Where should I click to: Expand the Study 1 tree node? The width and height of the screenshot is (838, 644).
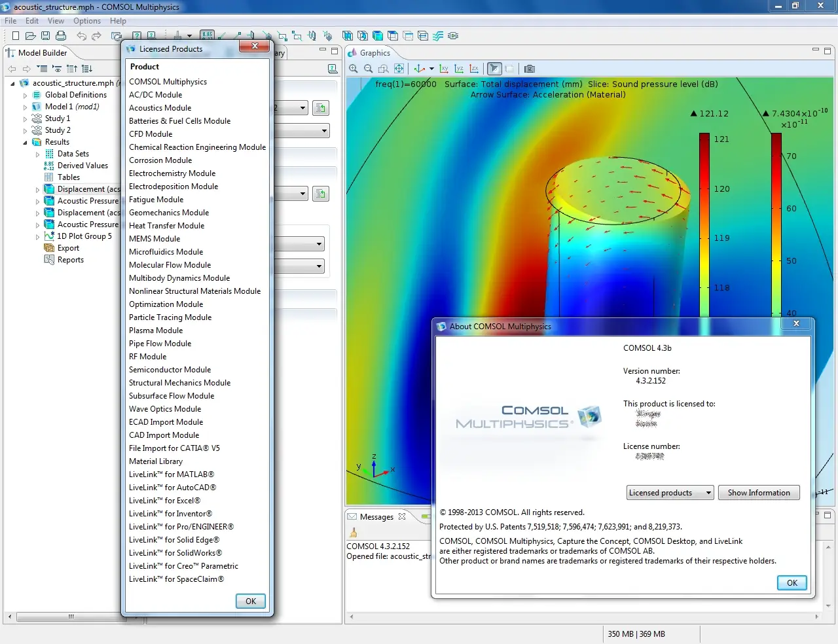click(26, 119)
